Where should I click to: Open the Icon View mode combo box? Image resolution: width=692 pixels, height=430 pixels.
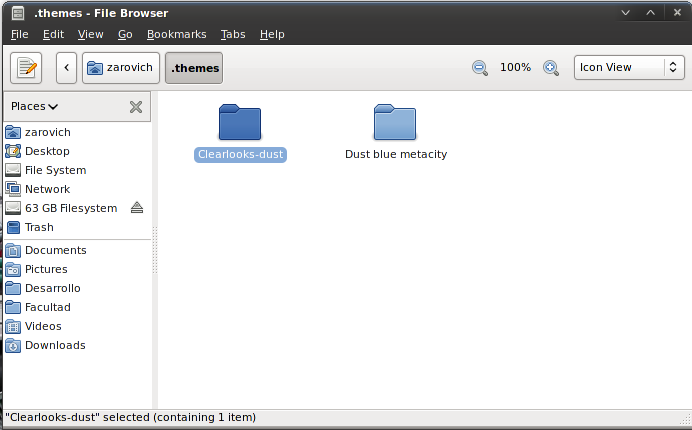(629, 68)
